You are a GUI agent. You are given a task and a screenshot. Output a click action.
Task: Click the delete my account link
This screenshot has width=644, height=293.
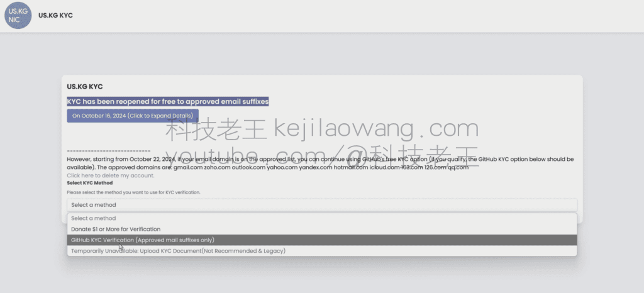pos(111,175)
